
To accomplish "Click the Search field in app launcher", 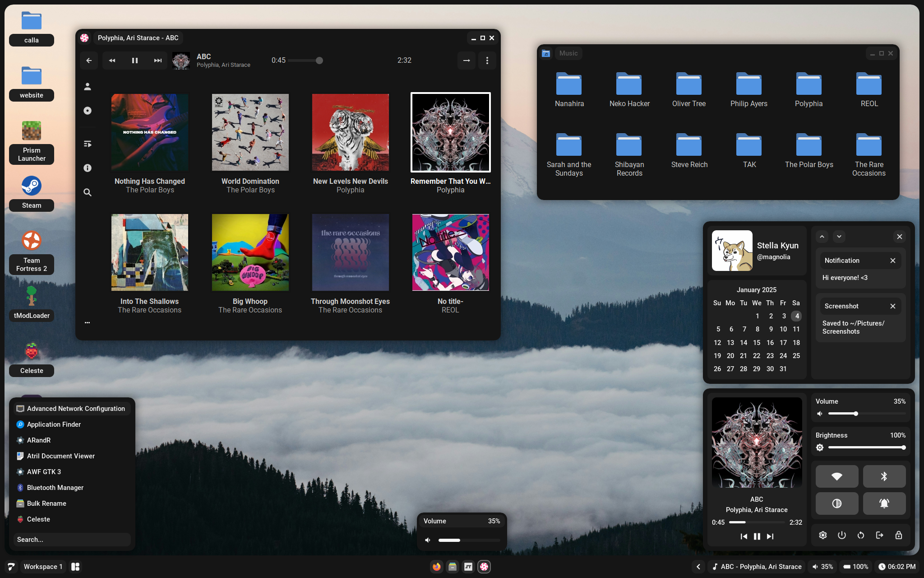I will point(72,540).
